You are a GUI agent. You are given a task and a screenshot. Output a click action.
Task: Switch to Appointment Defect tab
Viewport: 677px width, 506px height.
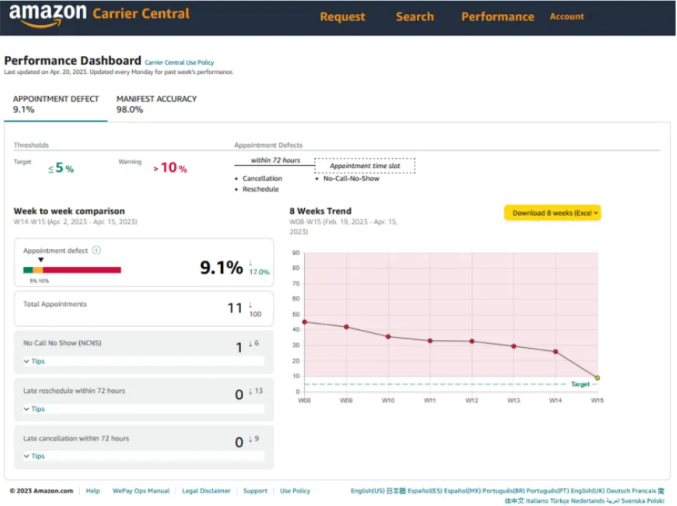pyautogui.click(x=56, y=104)
